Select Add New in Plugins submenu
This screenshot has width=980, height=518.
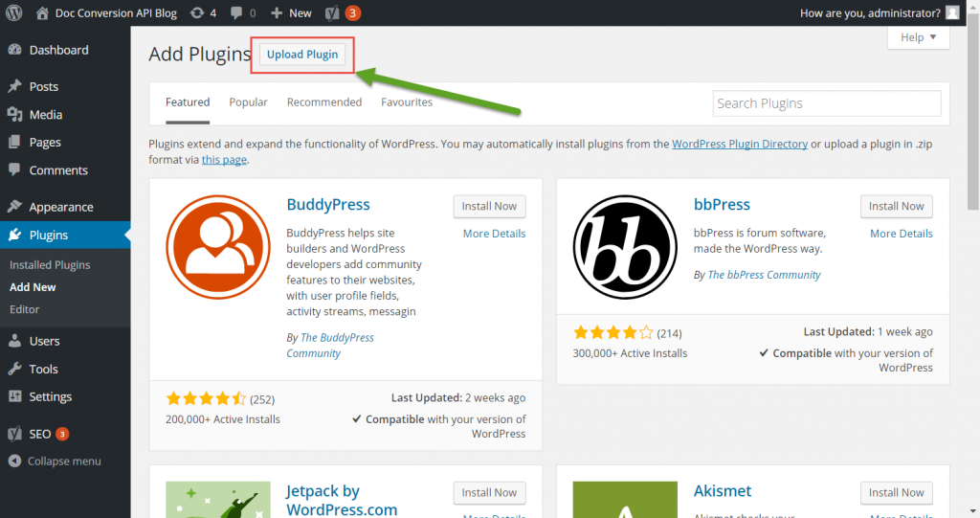(33, 287)
